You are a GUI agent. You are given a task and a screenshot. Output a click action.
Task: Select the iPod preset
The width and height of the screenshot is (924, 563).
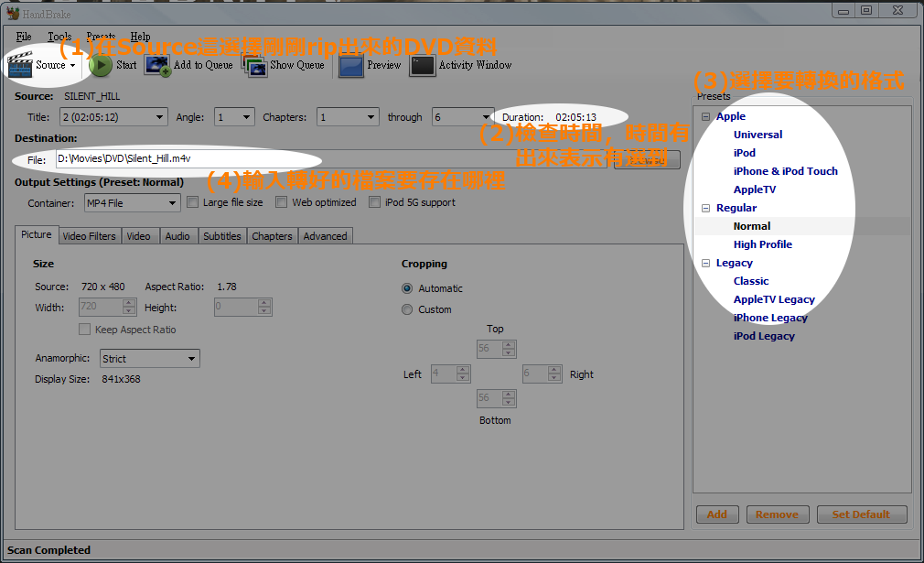point(745,153)
